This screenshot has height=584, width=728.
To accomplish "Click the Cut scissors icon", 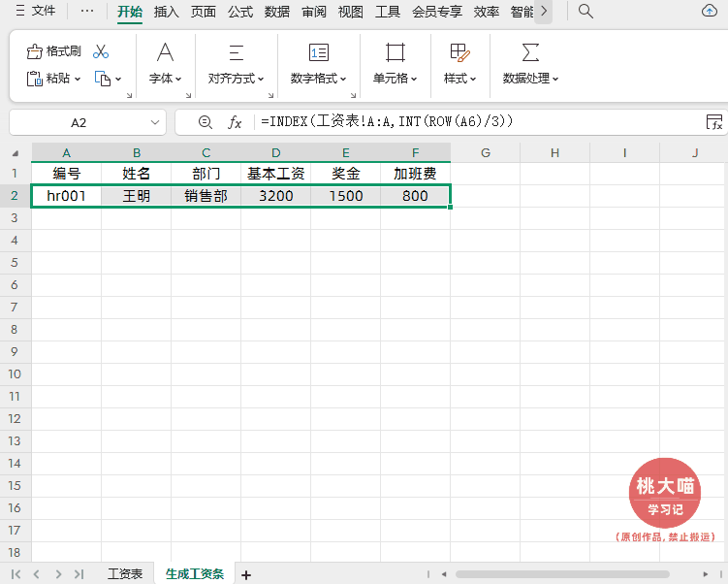I will (x=101, y=51).
